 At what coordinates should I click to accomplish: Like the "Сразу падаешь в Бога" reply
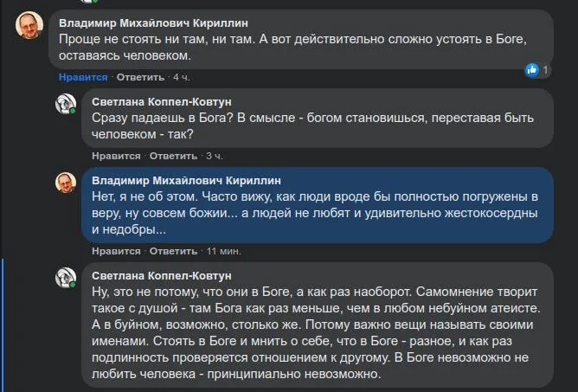116,156
